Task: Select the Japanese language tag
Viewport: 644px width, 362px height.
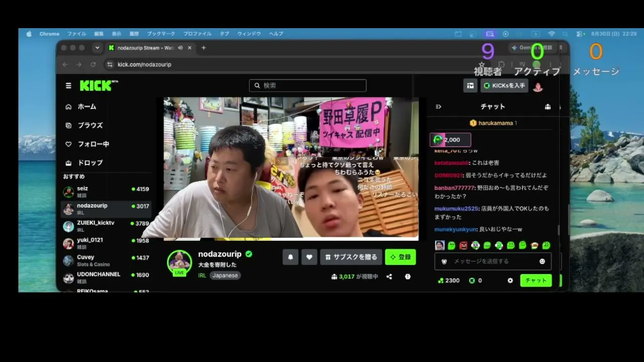Action: pos(225,276)
